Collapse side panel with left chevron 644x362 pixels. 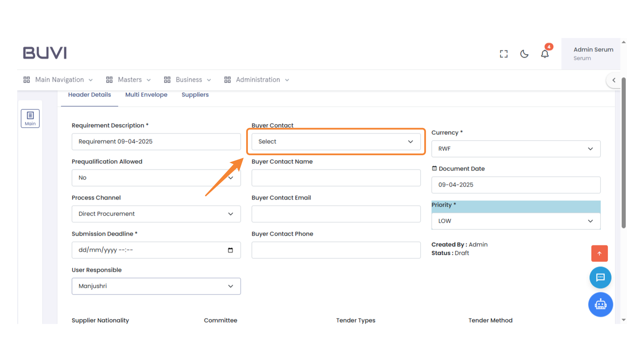click(614, 80)
